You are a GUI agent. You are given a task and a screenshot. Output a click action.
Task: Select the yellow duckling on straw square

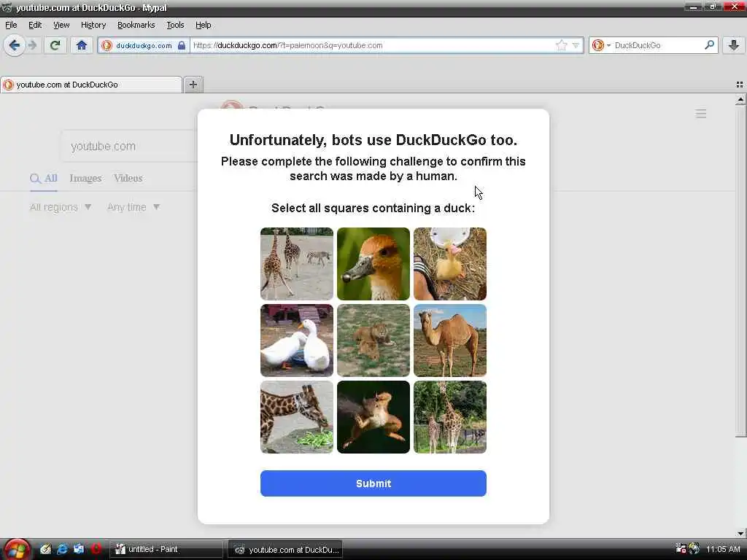click(450, 264)
